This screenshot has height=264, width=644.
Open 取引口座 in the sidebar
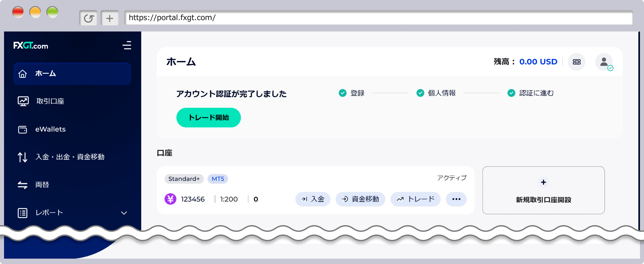coord(72,101)
